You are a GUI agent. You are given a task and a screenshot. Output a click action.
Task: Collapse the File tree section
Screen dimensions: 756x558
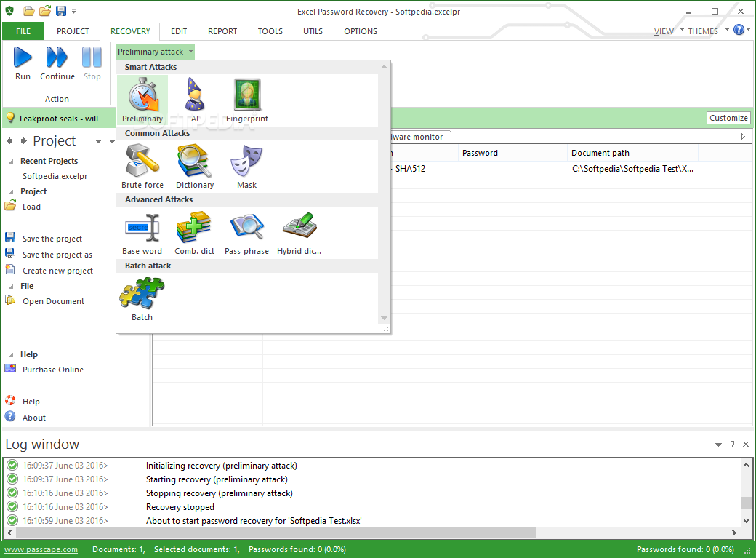coord(11,287)
